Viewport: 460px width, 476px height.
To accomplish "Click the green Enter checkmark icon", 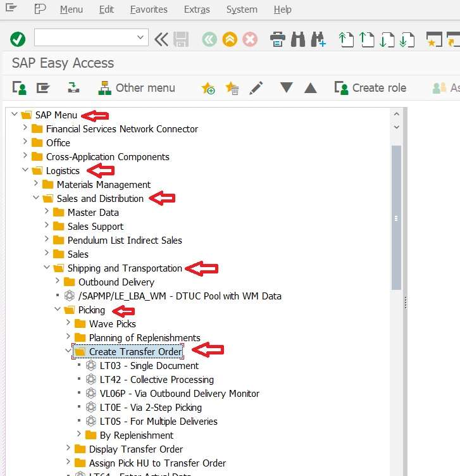I will point(18,39).
